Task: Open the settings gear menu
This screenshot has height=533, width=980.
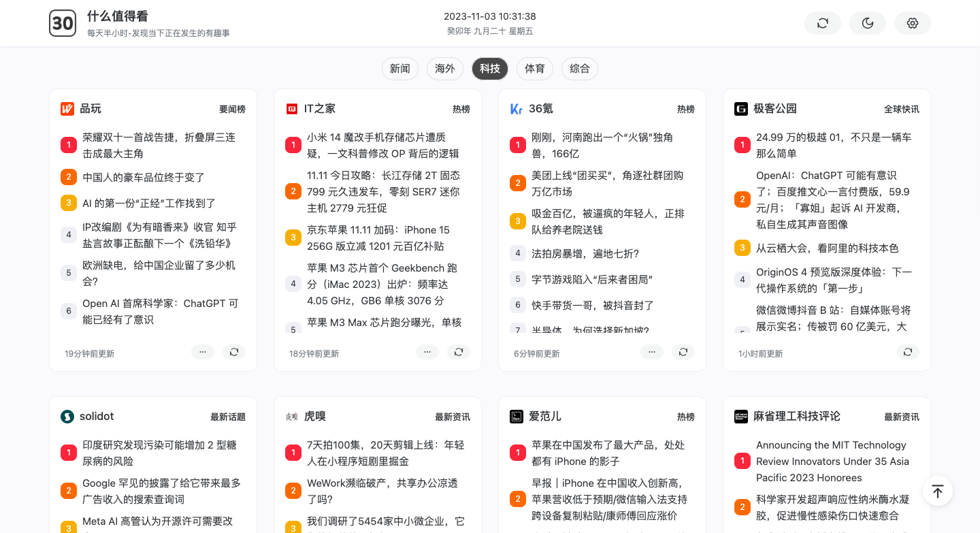Action: (x=912, y=22)
